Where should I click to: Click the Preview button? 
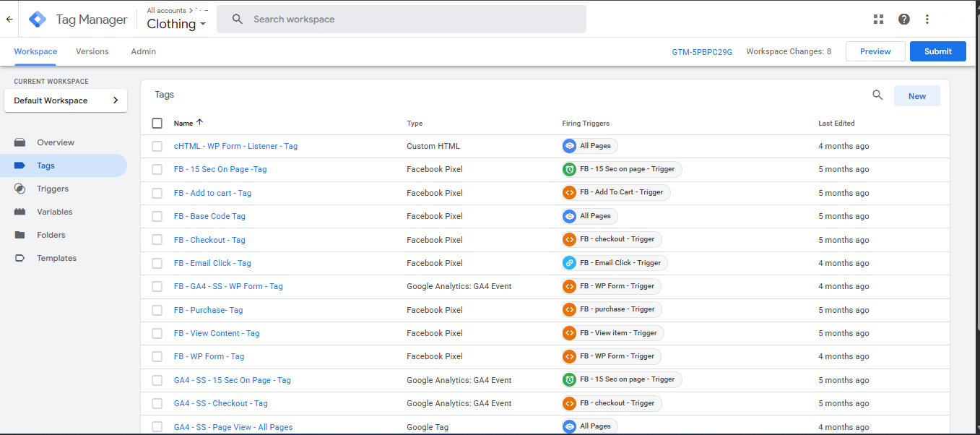click(x=875, y=51)
